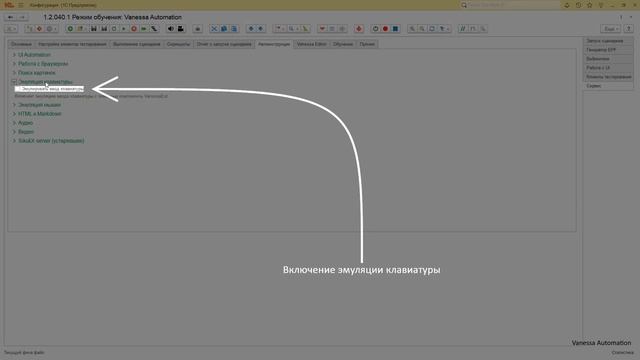Click the 'Сервис' side panel button
Viewport: 640px width, 360px height.
coord(608,86)
